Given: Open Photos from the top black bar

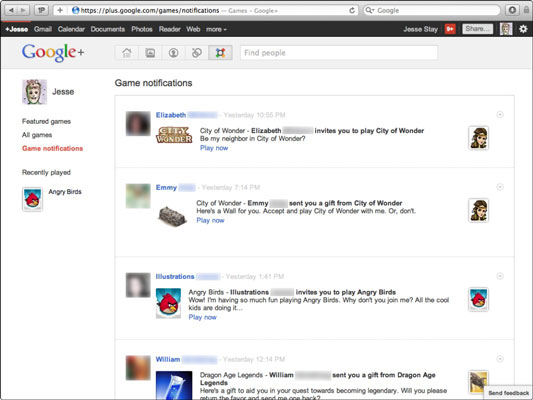Looking at the screenshot, I should click(x=142, y=29).
